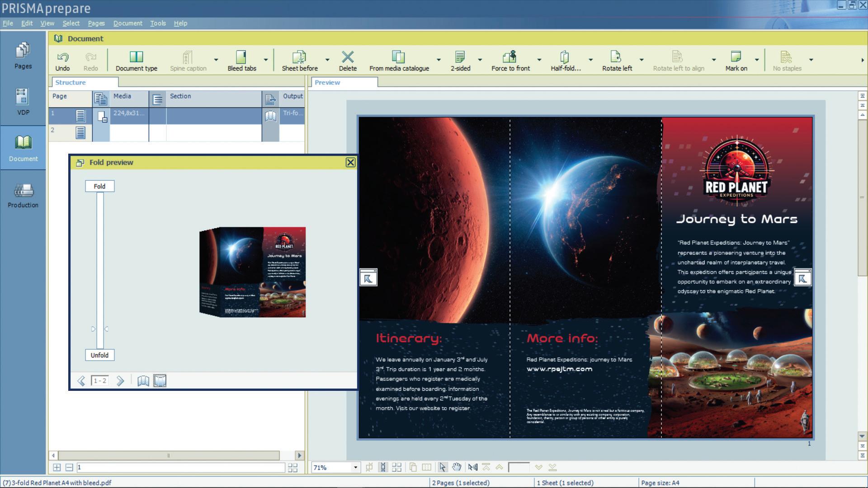Click the Sheet before icon
The height and width of the screenshot is (488, 868).
point(299,57)
